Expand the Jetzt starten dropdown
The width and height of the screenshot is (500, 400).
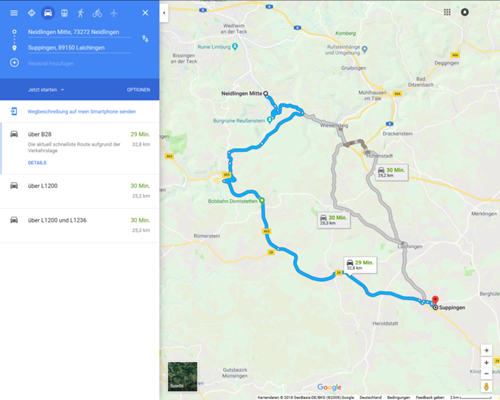point(46,90)
